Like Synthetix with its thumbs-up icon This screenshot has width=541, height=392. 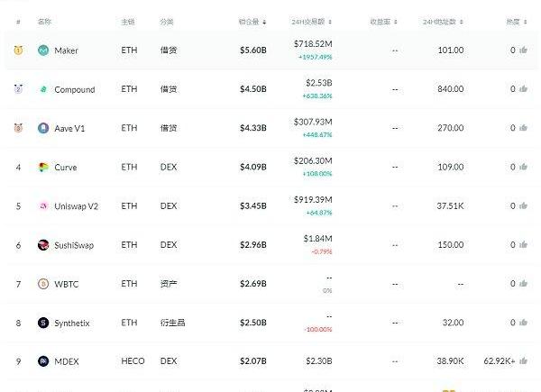click(523, 323)
